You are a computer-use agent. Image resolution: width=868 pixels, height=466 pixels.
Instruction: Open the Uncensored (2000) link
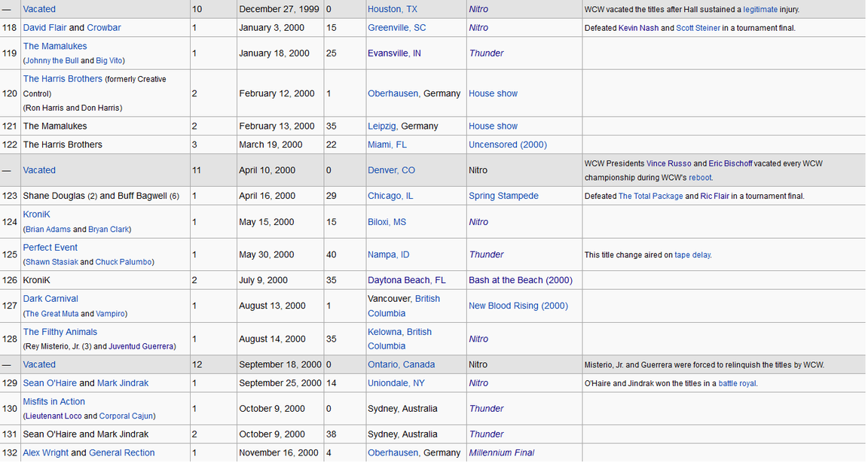coord(508,145)
